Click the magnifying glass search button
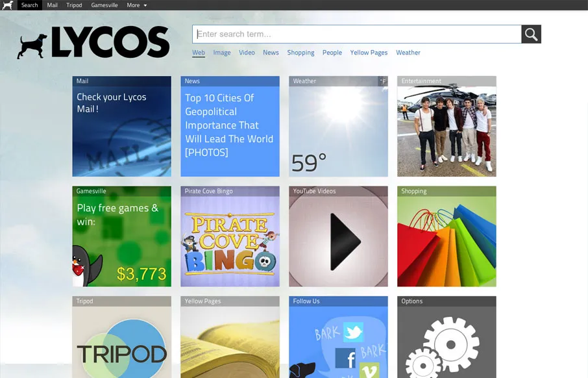Viewport: 588px width, 378px height. coord(531,34)
